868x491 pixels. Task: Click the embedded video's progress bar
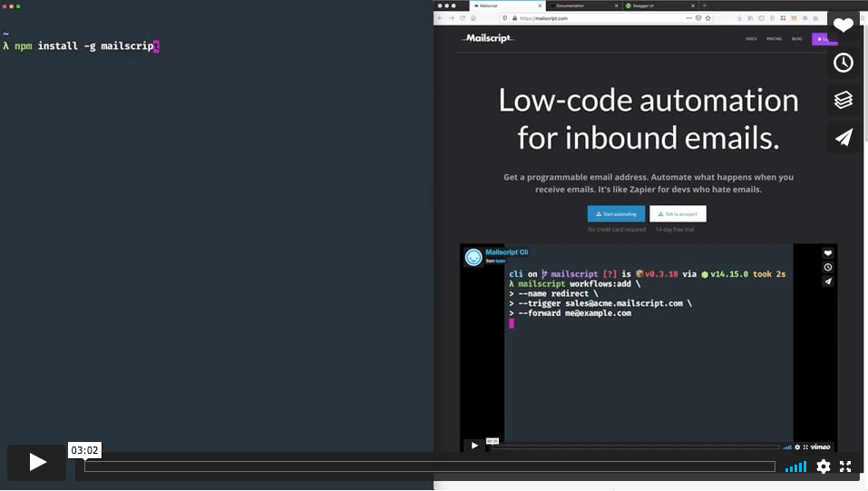(x=635, y=447)
